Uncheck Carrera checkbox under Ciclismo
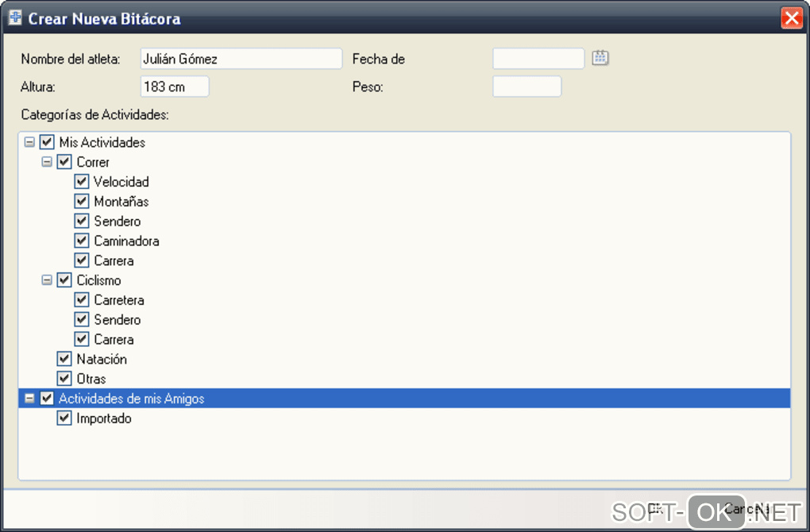 (x=82, y=339)
